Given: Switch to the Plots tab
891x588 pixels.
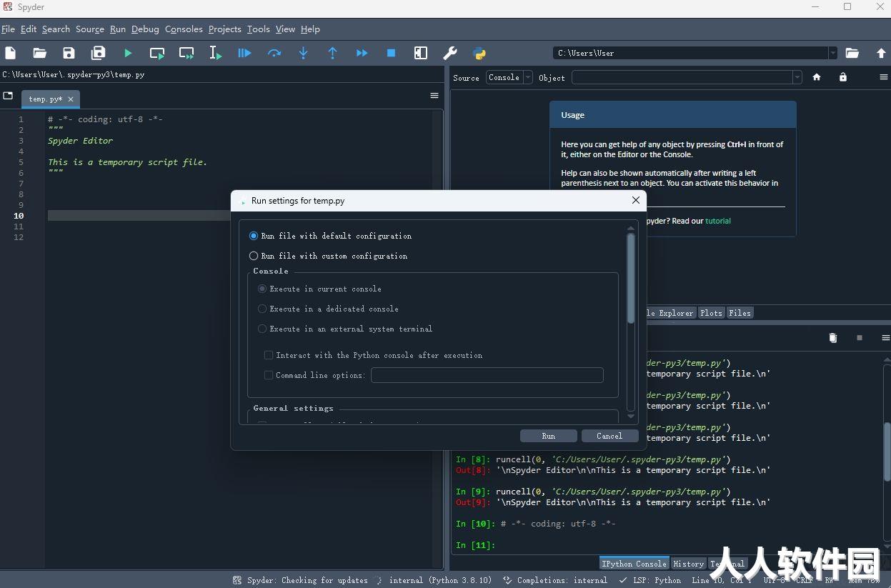Looking at the screenshot, I should coord(711,313).
